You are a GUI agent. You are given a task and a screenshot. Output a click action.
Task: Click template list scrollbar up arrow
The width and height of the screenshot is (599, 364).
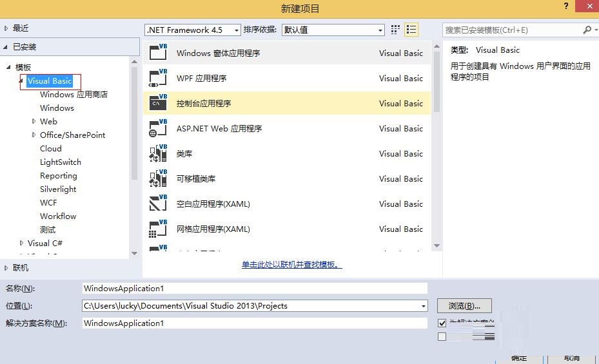click(x=437, y=46)
